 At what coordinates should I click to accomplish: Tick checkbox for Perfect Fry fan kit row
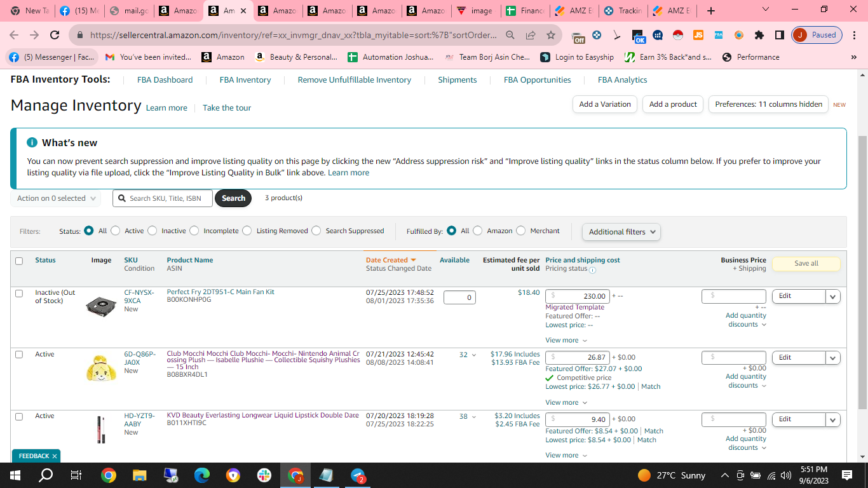tap(19, 293)
